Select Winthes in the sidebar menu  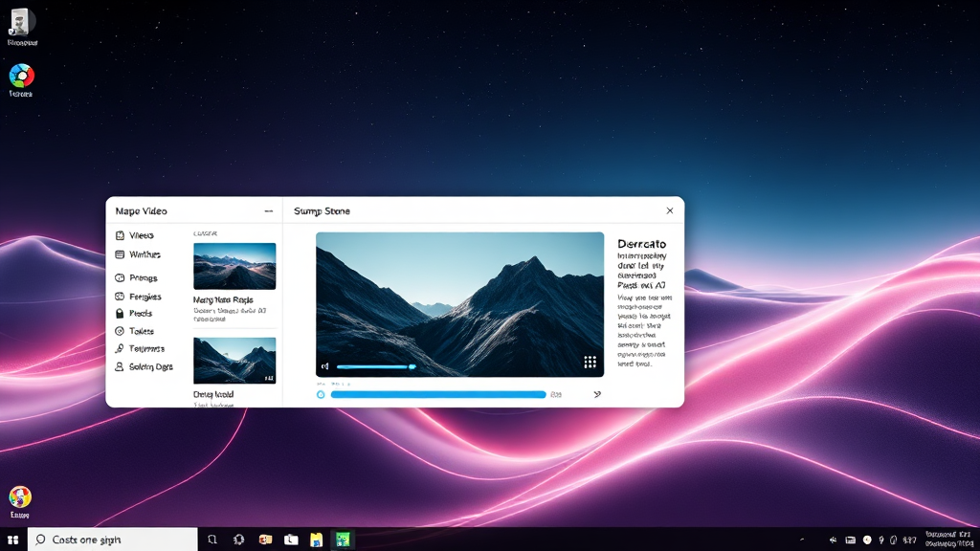point(145,254)
